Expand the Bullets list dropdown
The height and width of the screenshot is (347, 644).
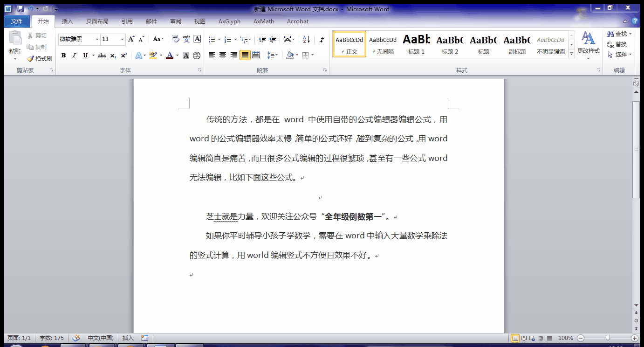point(218,40)
